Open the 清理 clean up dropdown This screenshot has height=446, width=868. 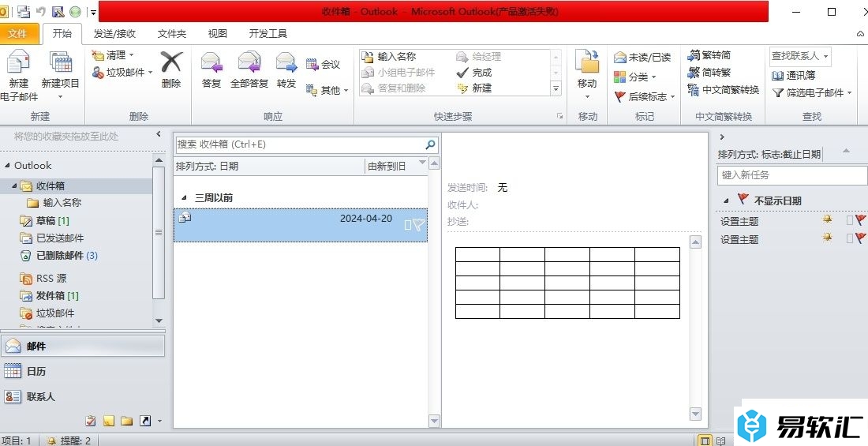113,54
